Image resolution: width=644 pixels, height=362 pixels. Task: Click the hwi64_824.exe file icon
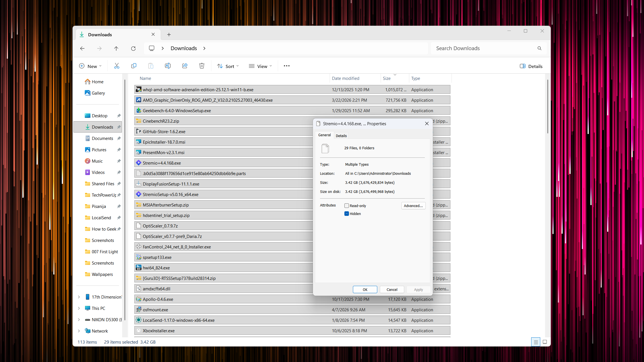coord(138,268)
